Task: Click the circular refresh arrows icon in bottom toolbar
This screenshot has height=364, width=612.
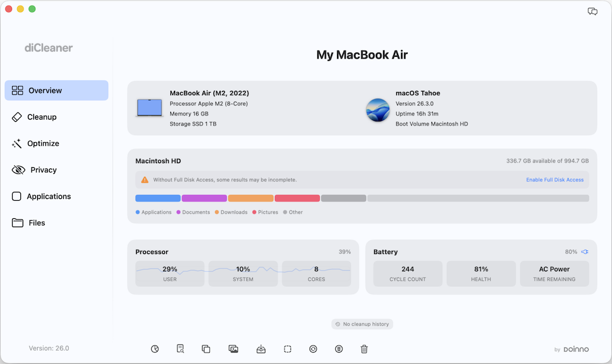Action: (313, 349)
